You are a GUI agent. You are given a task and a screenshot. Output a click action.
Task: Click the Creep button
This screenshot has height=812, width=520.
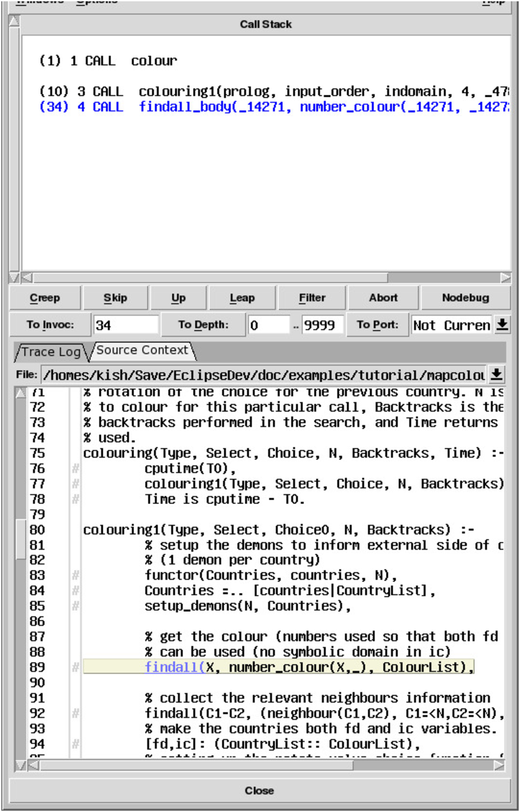point(45,298)
